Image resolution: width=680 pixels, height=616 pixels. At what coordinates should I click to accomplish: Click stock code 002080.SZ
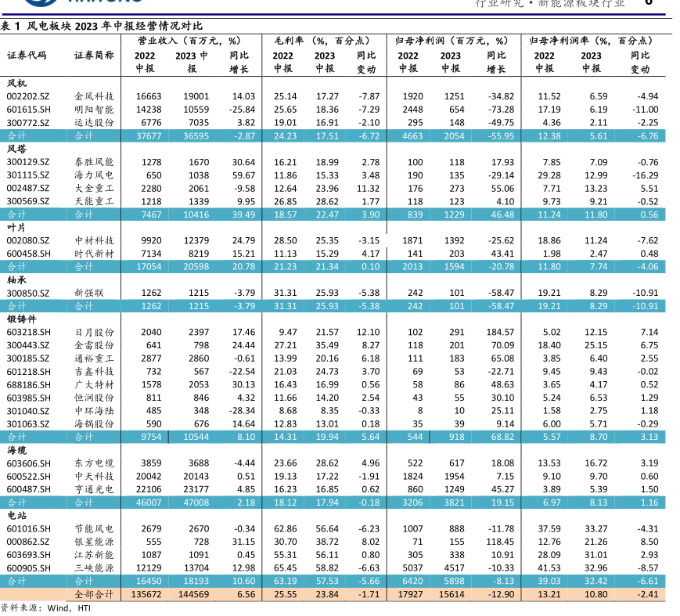tap(28, 240)
